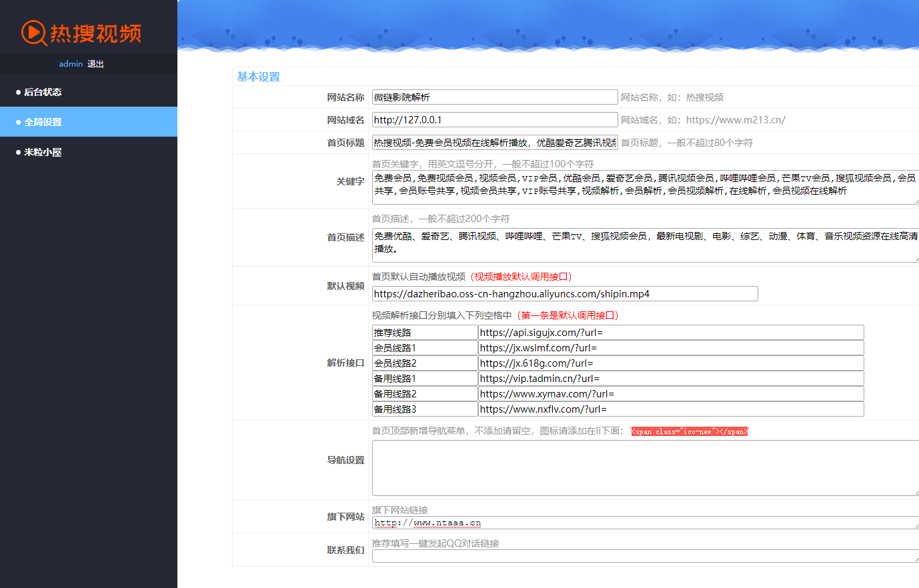919x588 pixels.
Task: Click the 网站名称 input field
Action: tap(494, 97)
